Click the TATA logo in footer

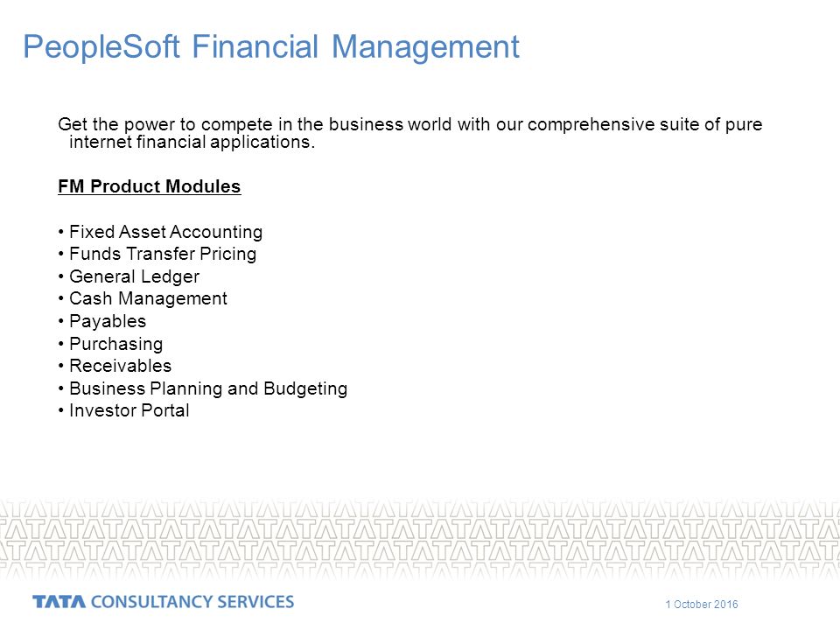click(x=59, y=602)
